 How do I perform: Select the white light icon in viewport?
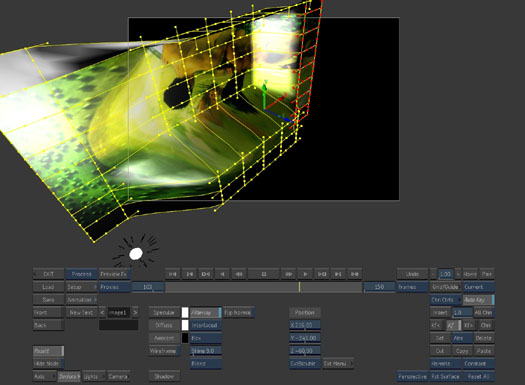136,254
